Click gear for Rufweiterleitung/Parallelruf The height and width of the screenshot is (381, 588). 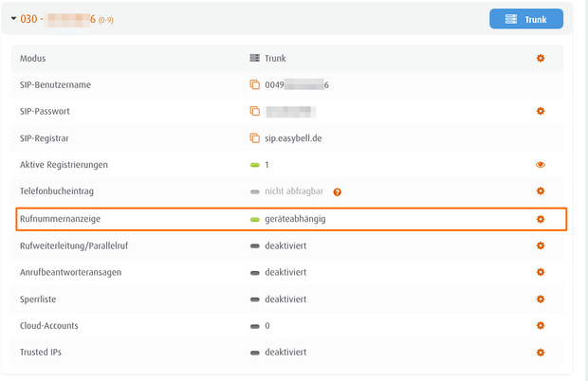click(541, 245)
